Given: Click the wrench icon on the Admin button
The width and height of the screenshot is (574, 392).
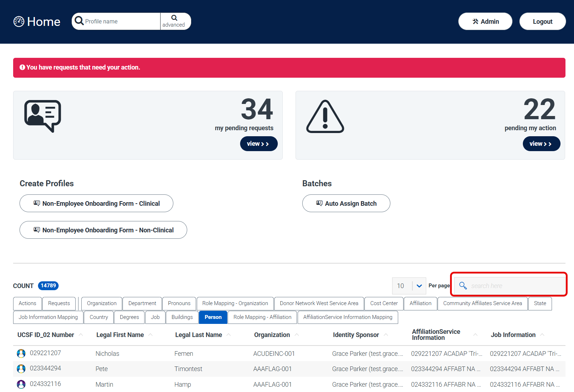Looking at the screenshot, I should pyautogui.click(x=475, y=21).
